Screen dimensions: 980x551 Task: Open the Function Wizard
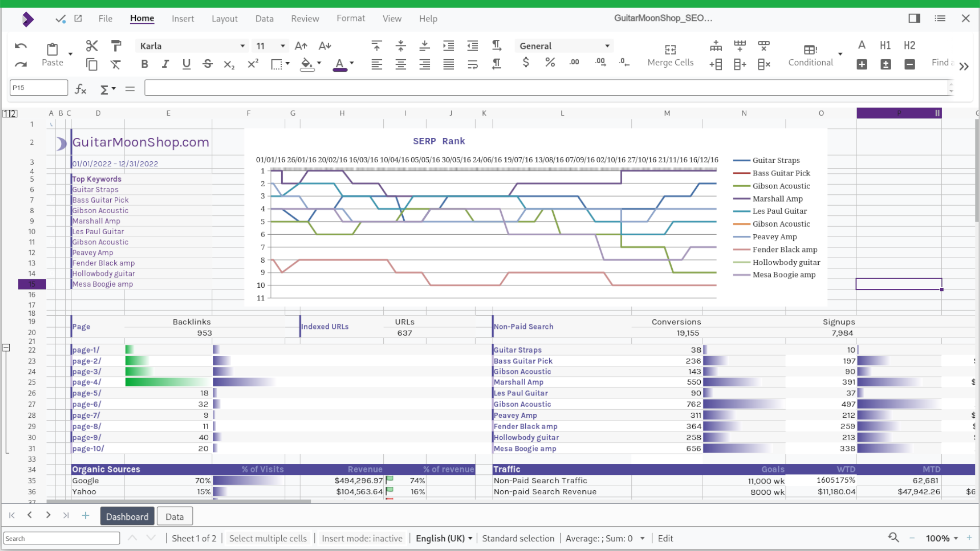tap(80, 89)
